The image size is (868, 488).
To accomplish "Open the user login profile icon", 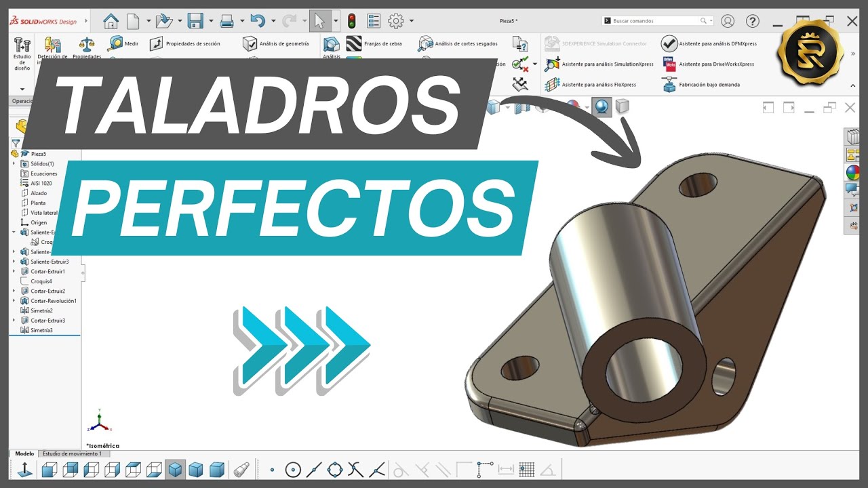I will click(x=728, y=21).
